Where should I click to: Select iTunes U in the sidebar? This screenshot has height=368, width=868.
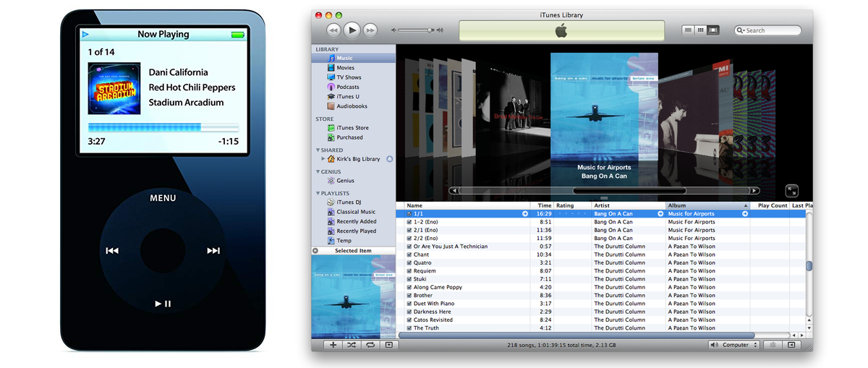(x=354, y=96)
